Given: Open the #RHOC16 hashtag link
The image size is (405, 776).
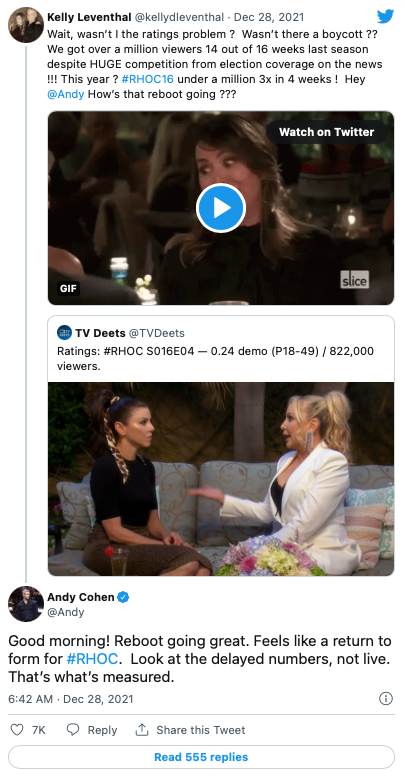Looking at the screenshot, I should click(x=147, y=80).
